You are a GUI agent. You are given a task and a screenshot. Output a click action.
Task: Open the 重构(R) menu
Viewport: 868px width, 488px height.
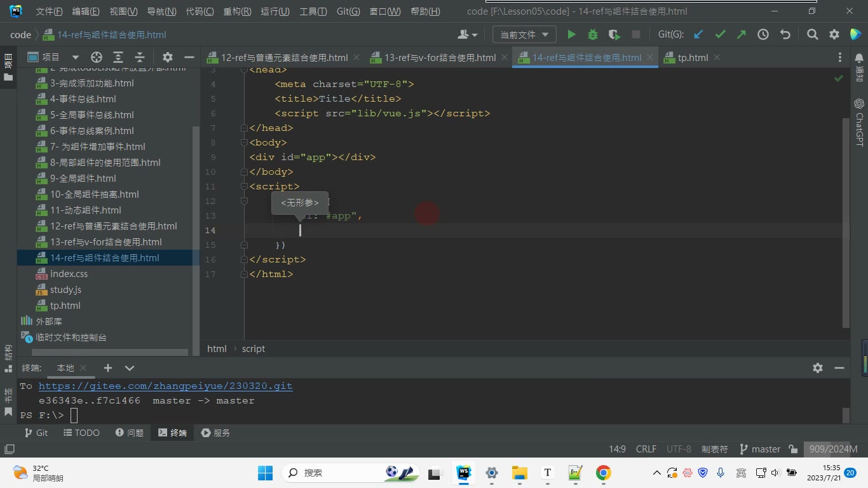(x=237, y=11)
